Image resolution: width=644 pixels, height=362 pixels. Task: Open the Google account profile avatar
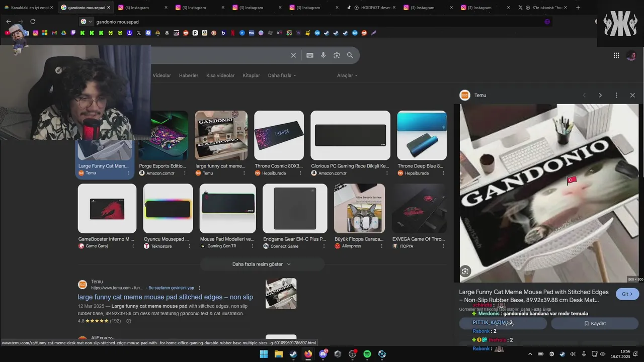pos(631,55)
